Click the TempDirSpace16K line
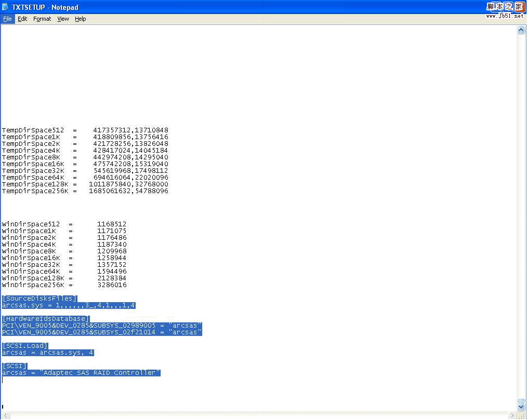The image size is (527, 420). (x=85, y=164)
